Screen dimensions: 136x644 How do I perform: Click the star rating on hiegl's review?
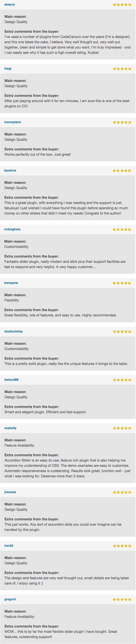click(x=122, y=69)
